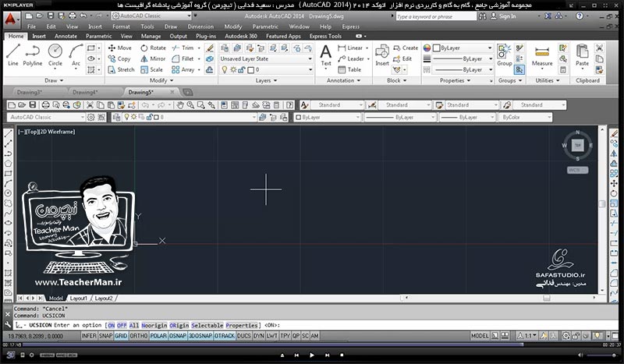Click the Move tool
Viewport: 624px width, 364px height.
click(119, 48)
